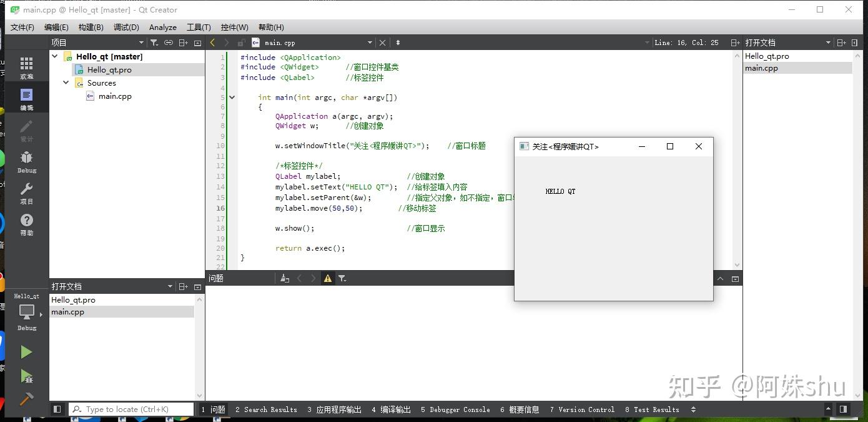
Task: Open Hello_qt.pro from 打开文档 panel
Action: tap(72, 299)
